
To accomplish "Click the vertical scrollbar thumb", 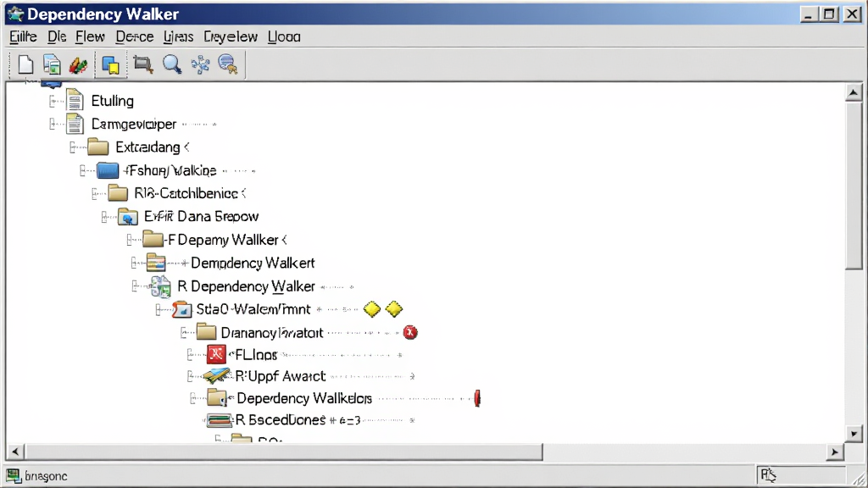I will click(853, 186).
